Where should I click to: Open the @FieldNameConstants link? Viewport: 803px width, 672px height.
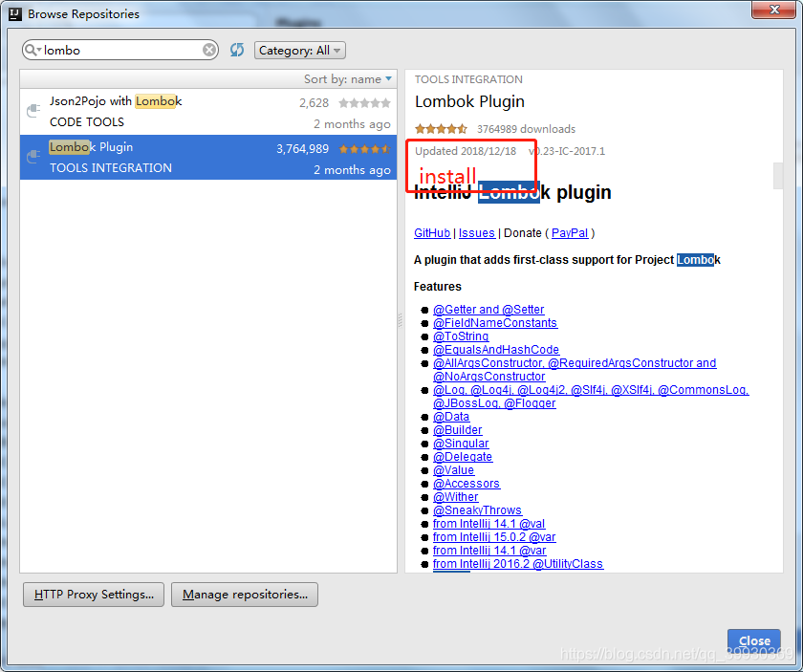pyautogui.click(x=495, y=323)
